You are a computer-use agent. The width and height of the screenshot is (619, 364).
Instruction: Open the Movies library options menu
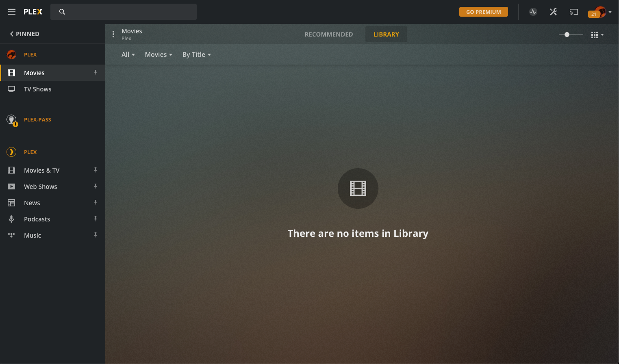pos(113,34)
